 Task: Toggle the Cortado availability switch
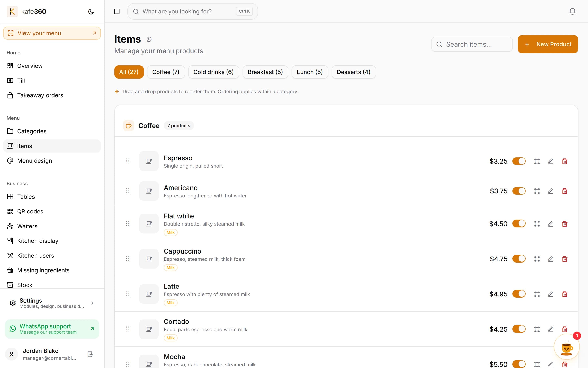pos(519,329)
